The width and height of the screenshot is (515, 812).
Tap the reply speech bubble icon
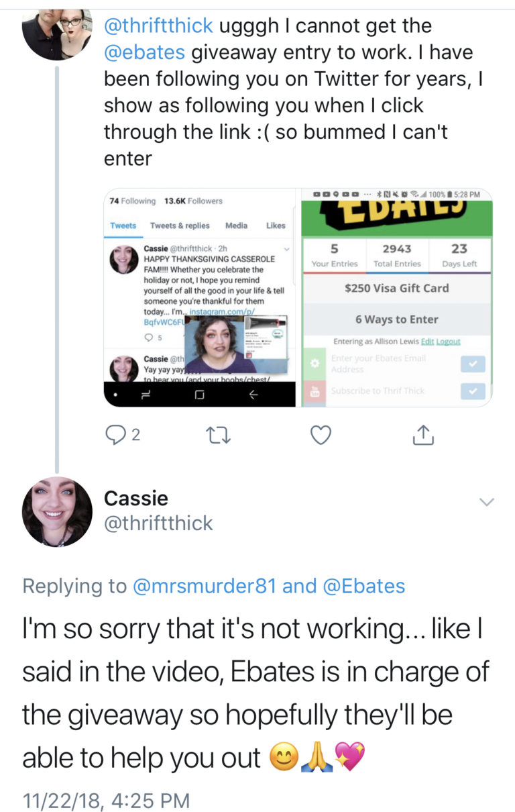tap(117, 436)
